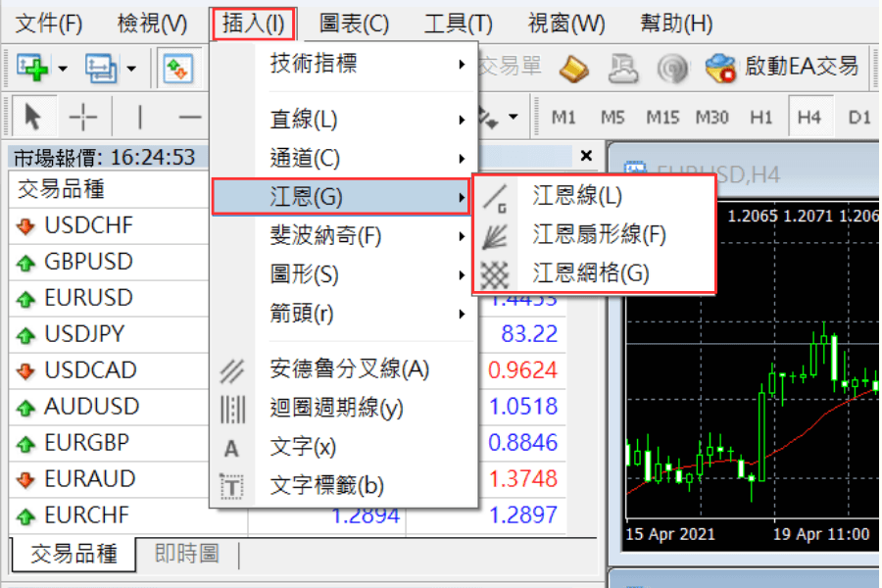882x588 pixels.
Task: Select the crosshair tool
Action: coord(84,115)
